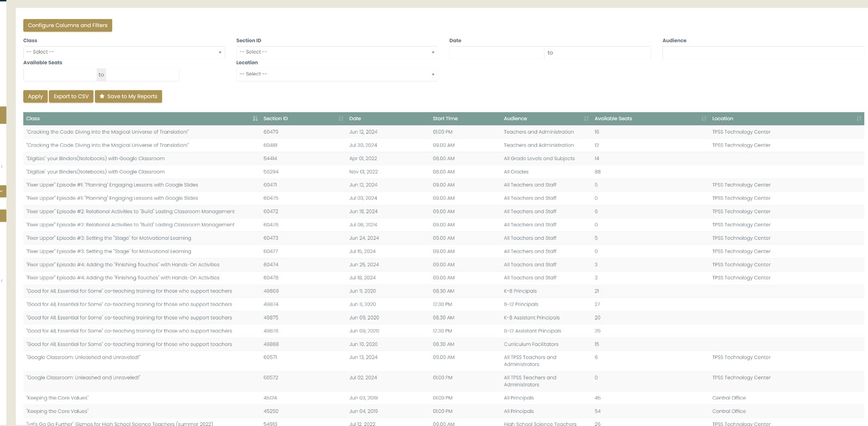The height and width of the screenshot is (426, 868).
Task: Click section ID 54414 cell
Action: 270,158
